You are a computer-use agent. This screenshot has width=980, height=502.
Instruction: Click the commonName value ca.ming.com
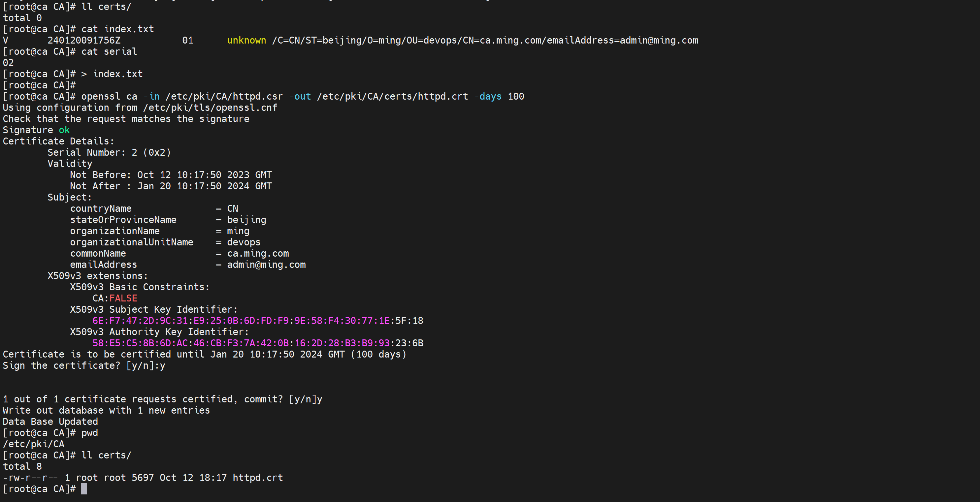(258, 253)
